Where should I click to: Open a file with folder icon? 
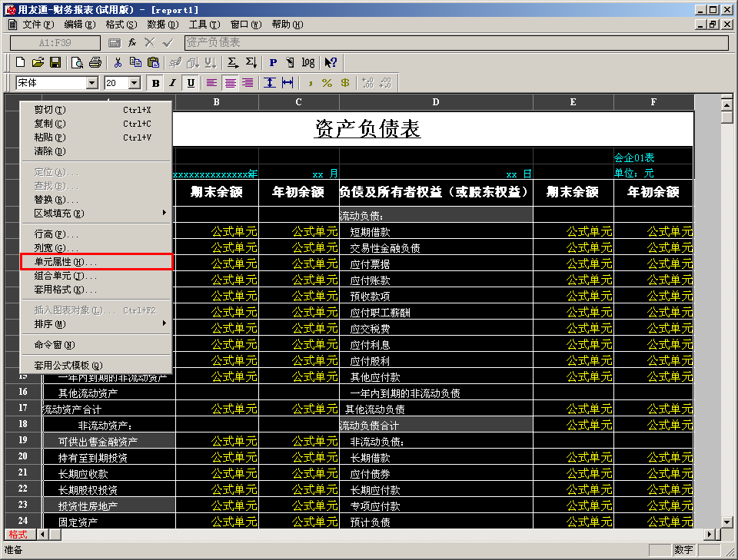pos(38,62)
